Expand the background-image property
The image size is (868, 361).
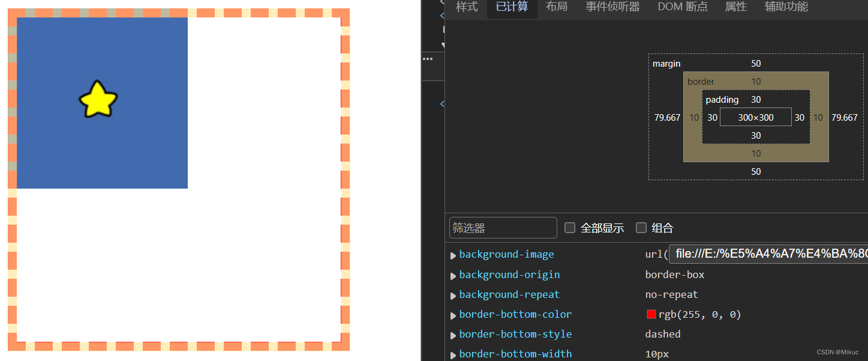[453, 255]
